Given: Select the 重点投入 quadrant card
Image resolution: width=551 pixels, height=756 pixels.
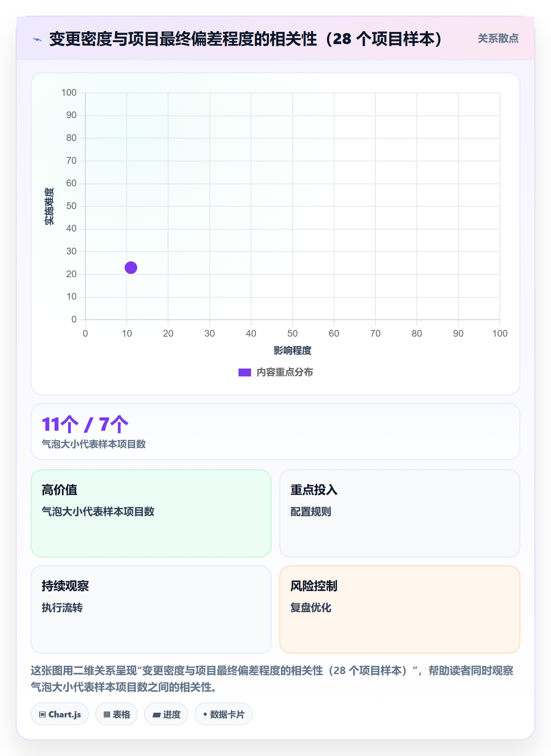Looking at the screenshot, I should click(399, 513).
